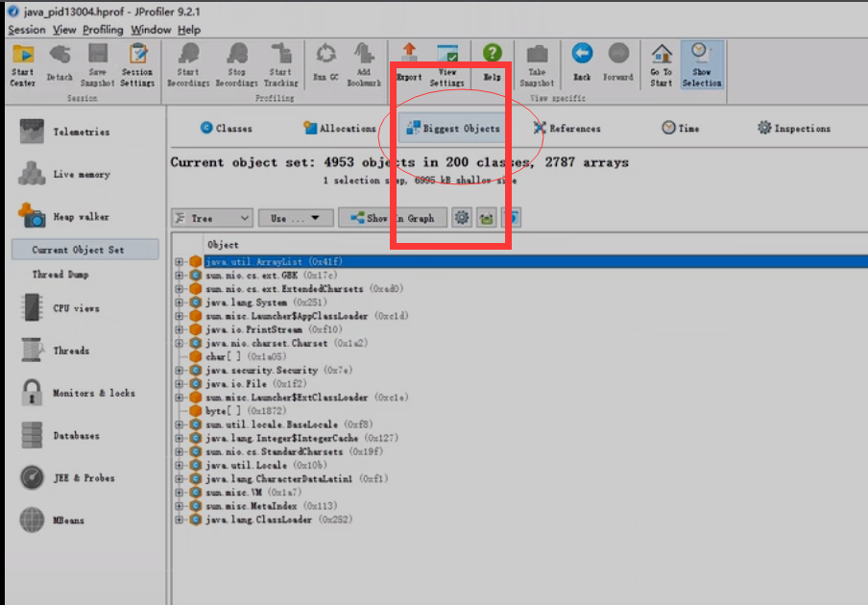This screenshot has height=605, width=868.
Task: Click Save Snapshot in toolbar
Action: click(97, 65)
